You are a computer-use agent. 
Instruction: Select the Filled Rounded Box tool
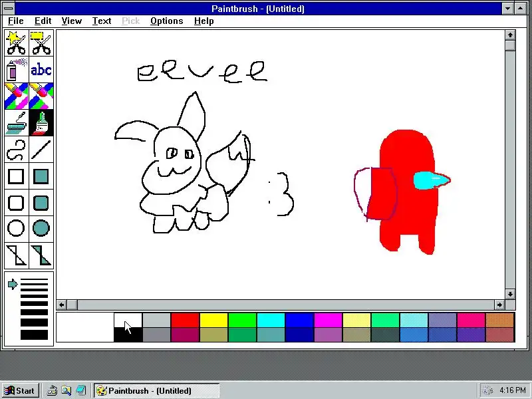click(41, 203)
